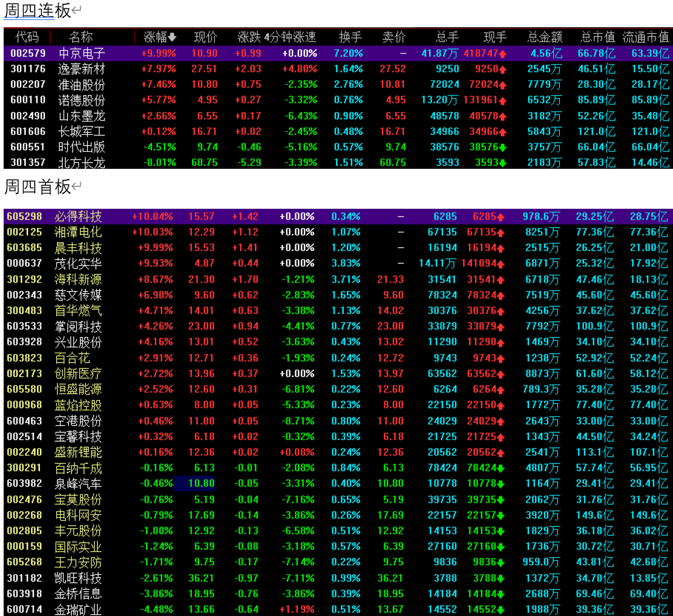This screenshot has width=673, height=616.
Task: Select stock name 海科新源
Action: 78,280
